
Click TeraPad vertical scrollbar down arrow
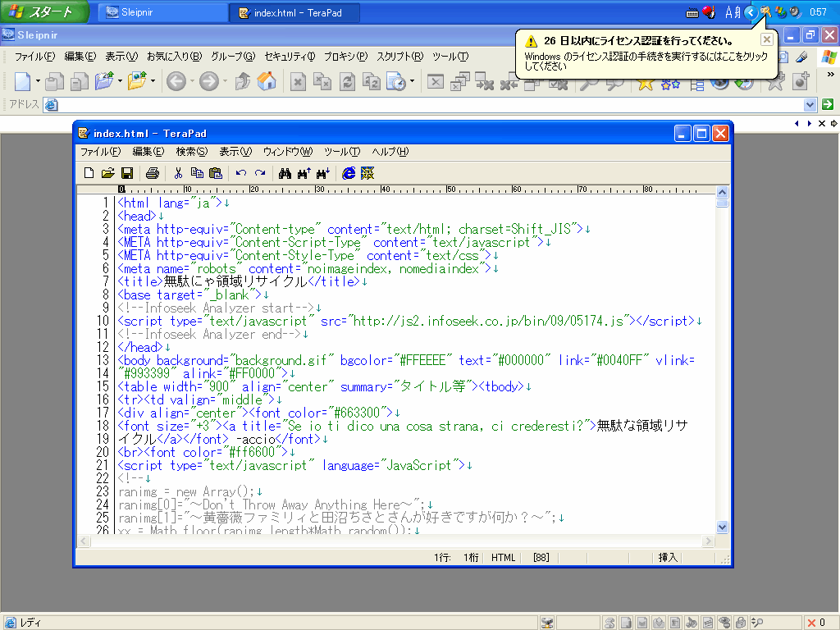click(x=722, y=527)
